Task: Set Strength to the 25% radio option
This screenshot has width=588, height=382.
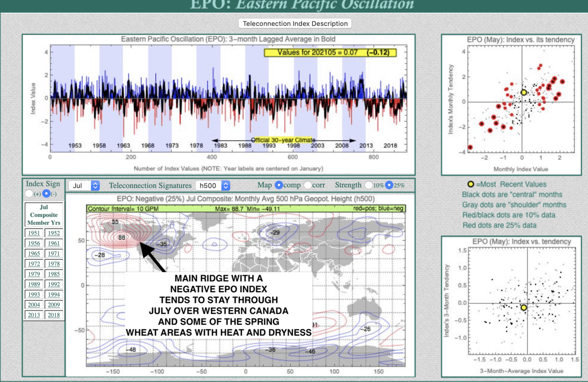Action: pyautogui.click(x=389, y=185)
